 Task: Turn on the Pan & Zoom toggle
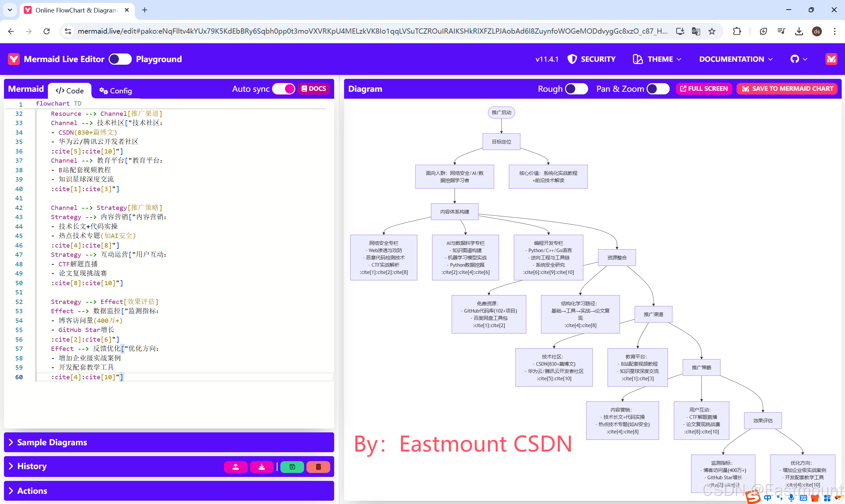pos(658,89)
